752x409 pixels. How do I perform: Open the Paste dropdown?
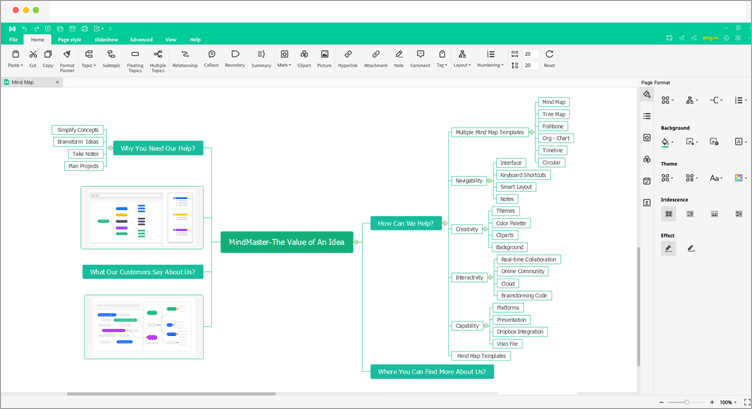[15, 58]
